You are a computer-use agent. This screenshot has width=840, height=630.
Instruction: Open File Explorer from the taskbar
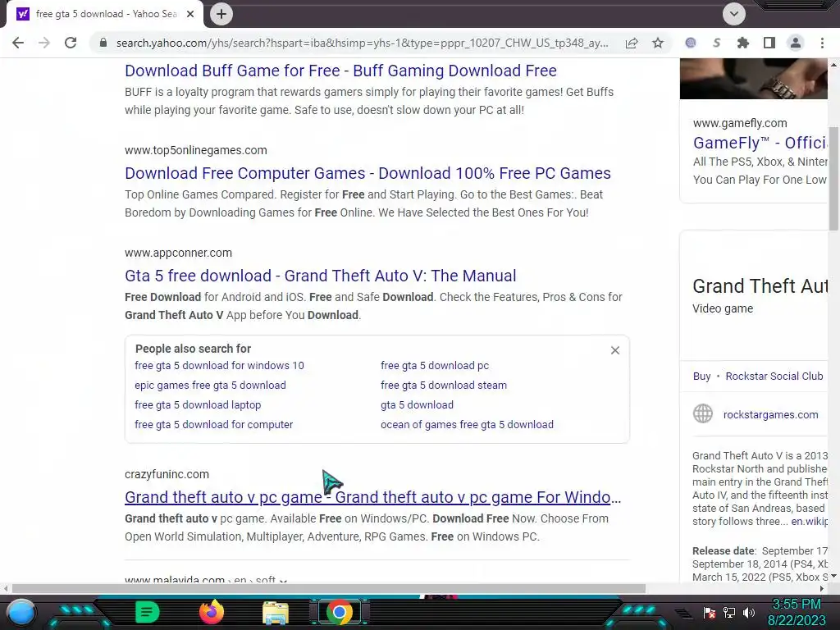(276, 613)
